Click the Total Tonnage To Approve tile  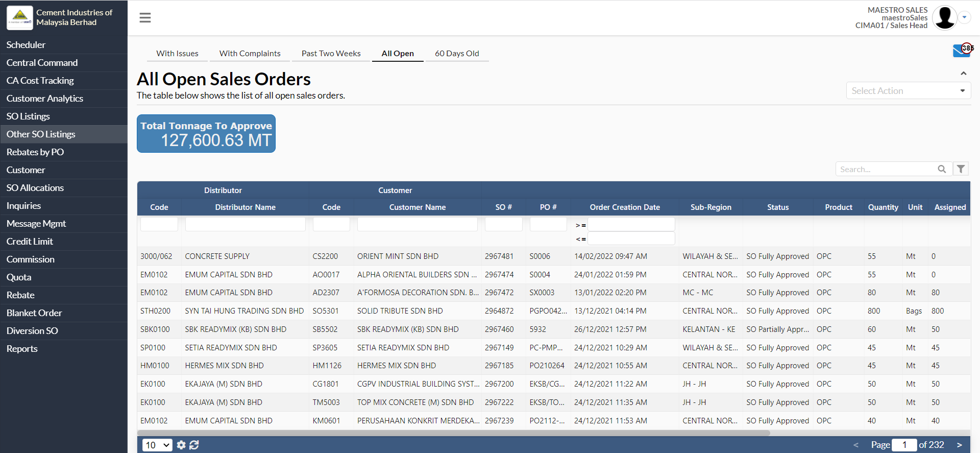pyautogui.click(x=206, y=134)
